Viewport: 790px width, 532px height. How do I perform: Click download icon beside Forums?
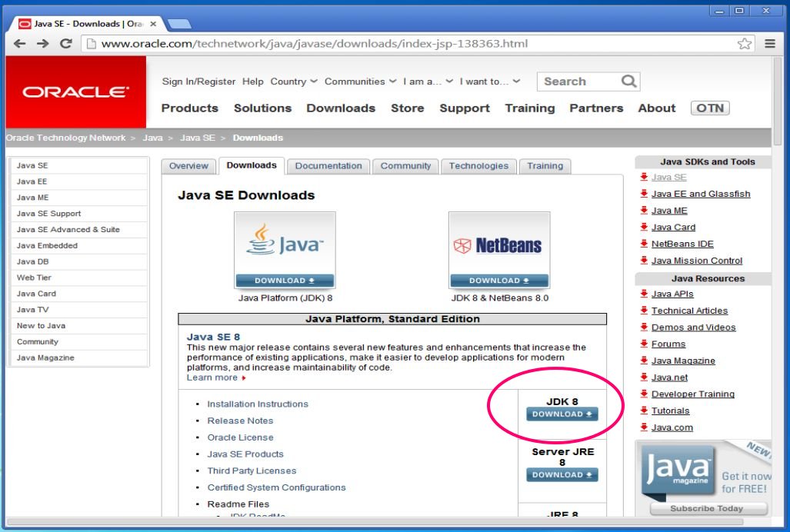click(x=644, y=343)
